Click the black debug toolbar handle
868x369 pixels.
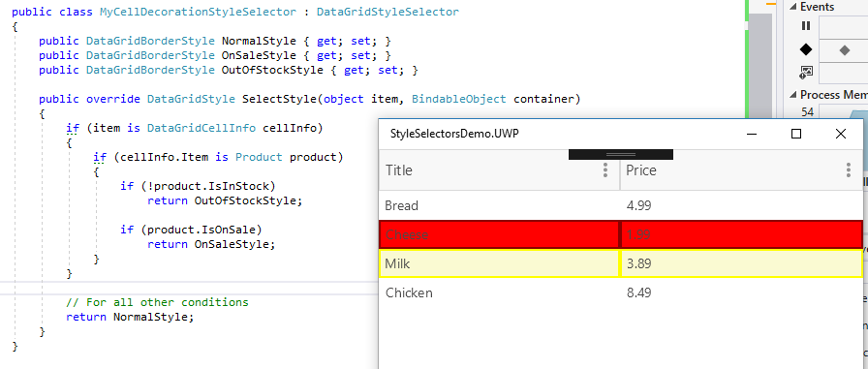621,154
